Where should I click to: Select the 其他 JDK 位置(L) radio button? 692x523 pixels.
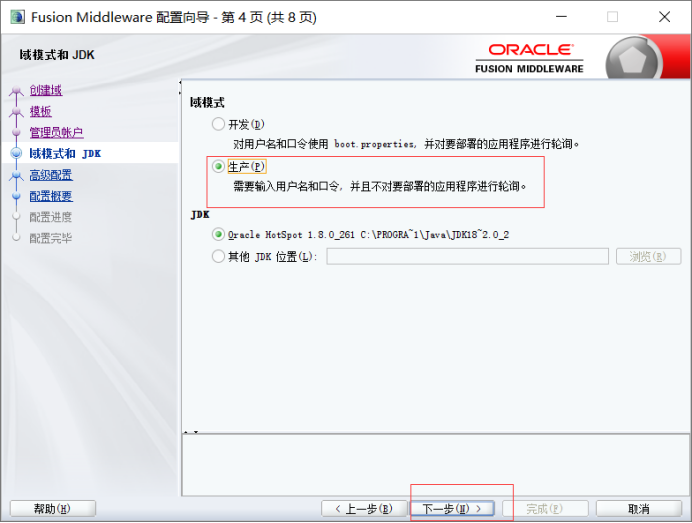click(x=219, y=257)
